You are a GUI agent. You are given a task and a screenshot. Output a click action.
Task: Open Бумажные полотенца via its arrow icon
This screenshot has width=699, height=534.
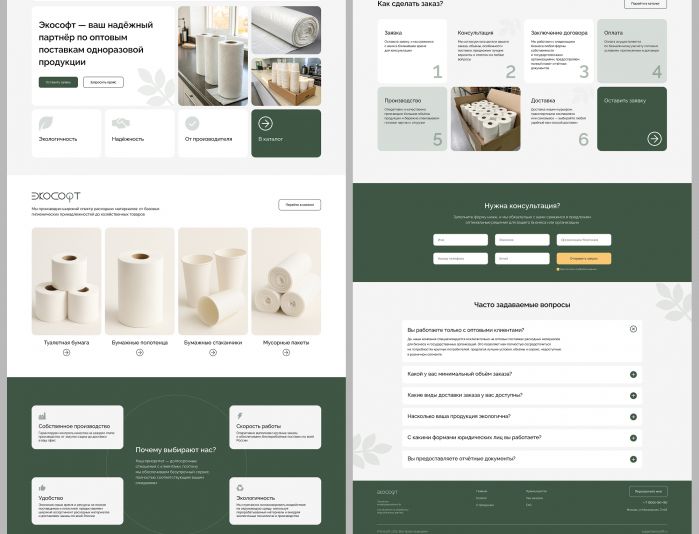point(140,353)
